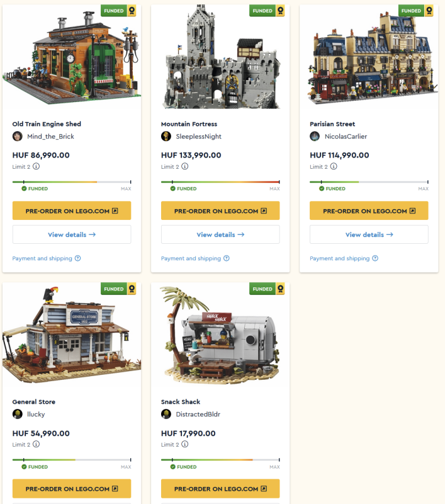Click the funding progress bar for Mountain Fortress
This screenshot has width=445, height=504.
220,182
